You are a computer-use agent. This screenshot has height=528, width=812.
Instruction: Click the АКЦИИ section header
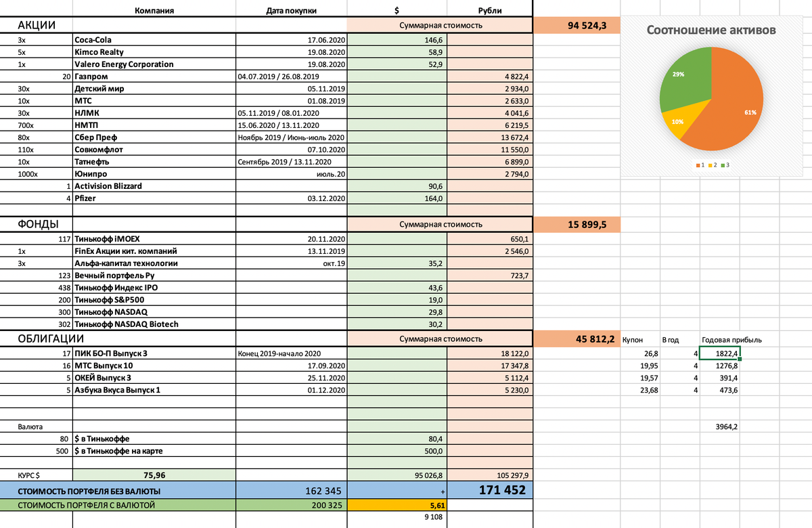[x=37, y=26]
